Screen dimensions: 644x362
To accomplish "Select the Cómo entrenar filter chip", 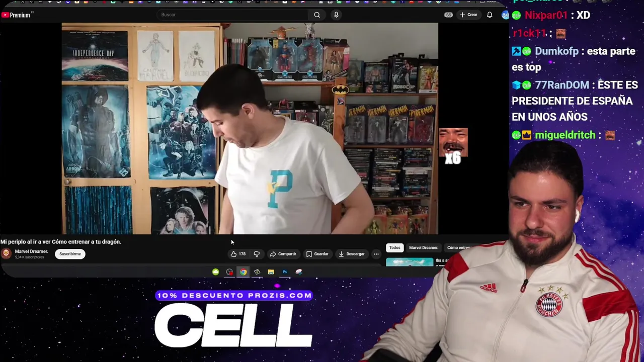I will pos(459,247).
